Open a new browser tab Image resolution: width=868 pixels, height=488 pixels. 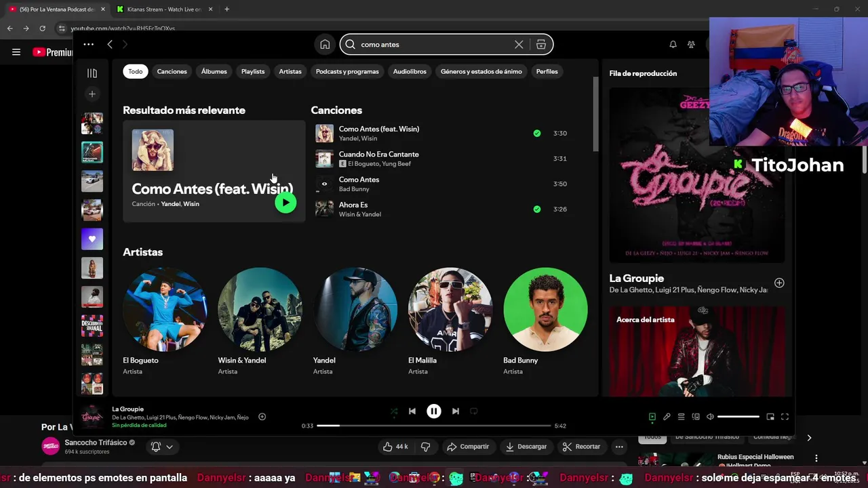coord(226,9)
